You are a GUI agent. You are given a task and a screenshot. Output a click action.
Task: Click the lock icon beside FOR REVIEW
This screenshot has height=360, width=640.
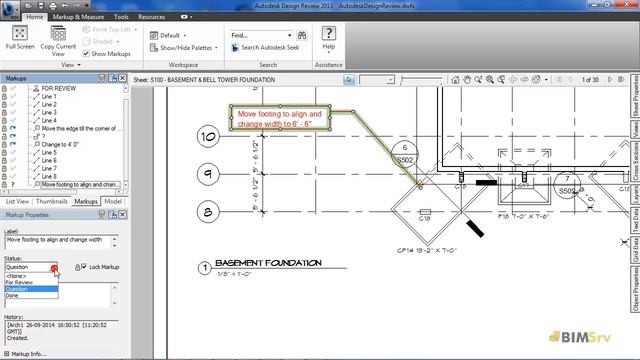(x=4, y=88)
